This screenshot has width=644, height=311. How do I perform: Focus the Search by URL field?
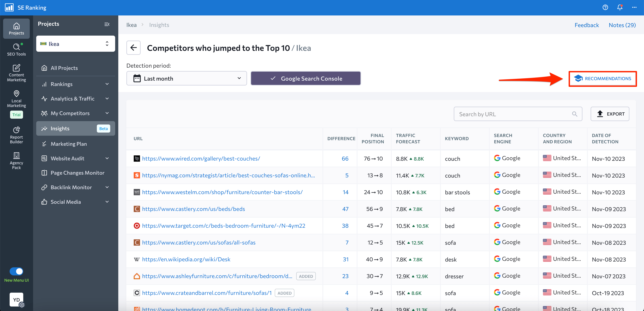pos(518,114)
